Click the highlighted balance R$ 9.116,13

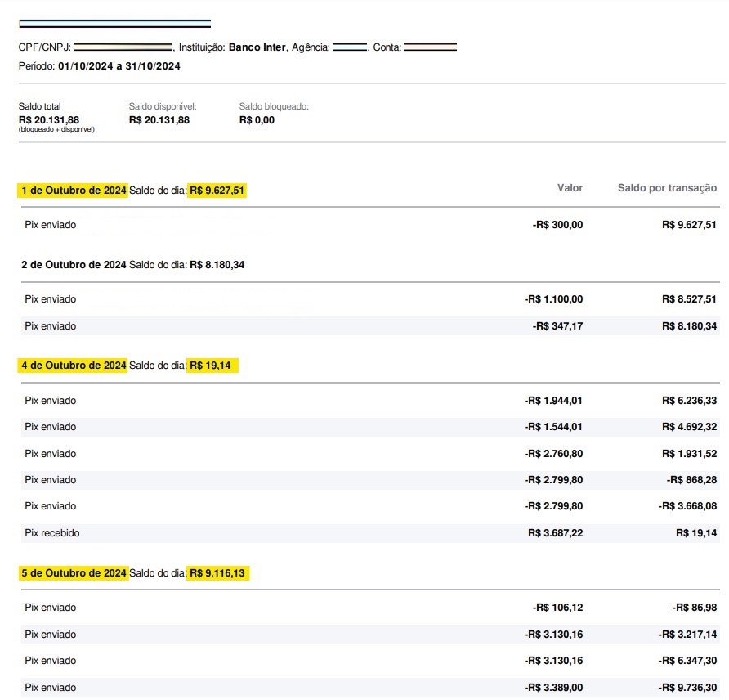221,572
